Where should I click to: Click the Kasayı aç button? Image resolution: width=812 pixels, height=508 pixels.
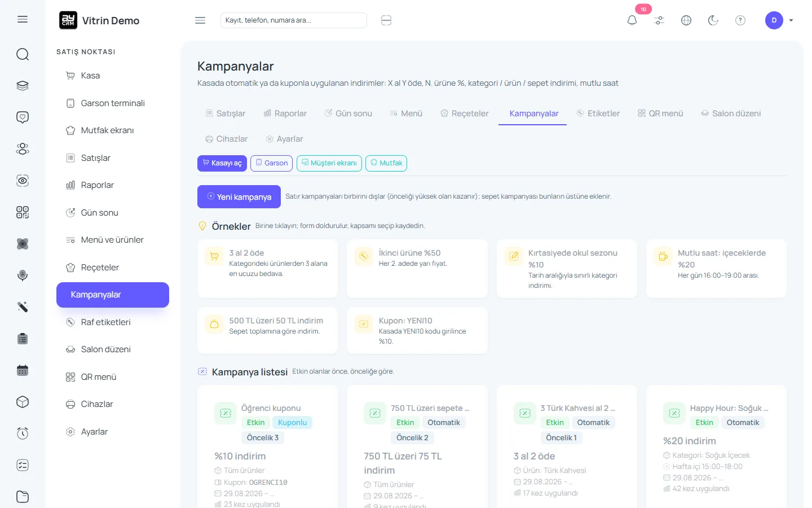222,163
